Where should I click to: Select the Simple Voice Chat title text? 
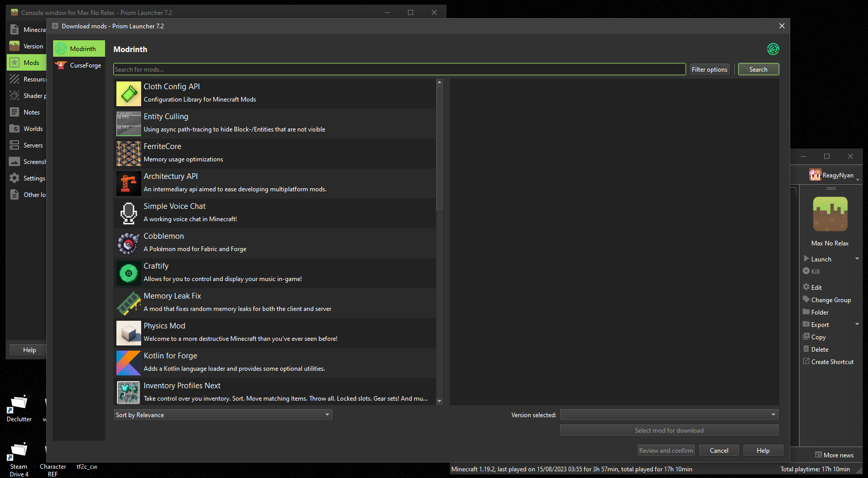(x=175, y=206)
